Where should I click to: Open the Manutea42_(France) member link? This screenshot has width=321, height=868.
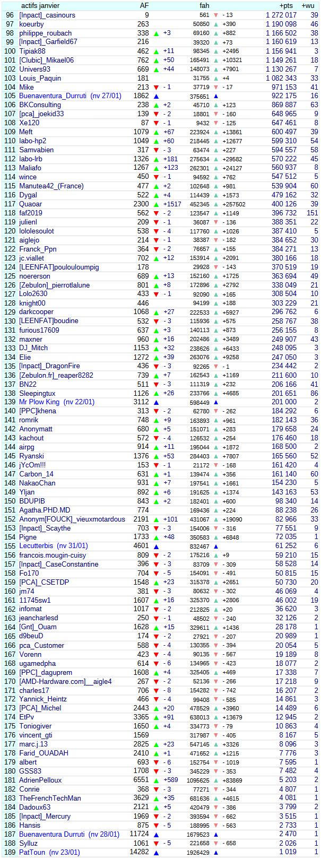click(x=51, y=186)
